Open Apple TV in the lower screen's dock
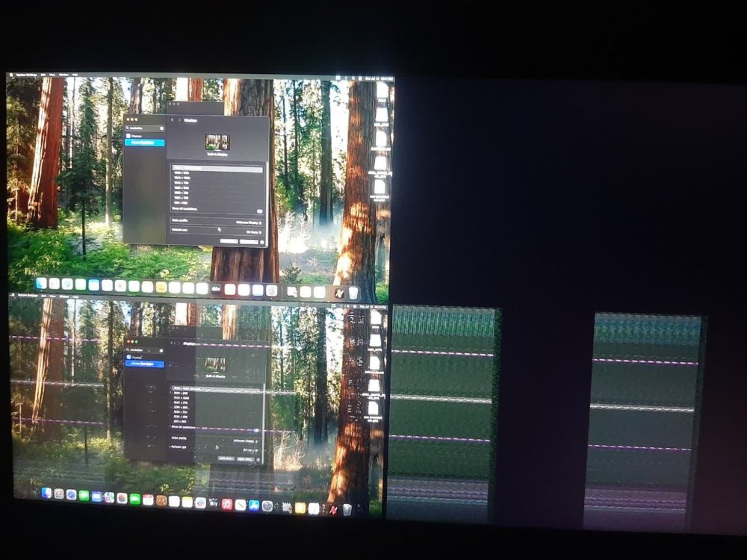747x560 pixels. pyautogui.click(x=214, y=503)
